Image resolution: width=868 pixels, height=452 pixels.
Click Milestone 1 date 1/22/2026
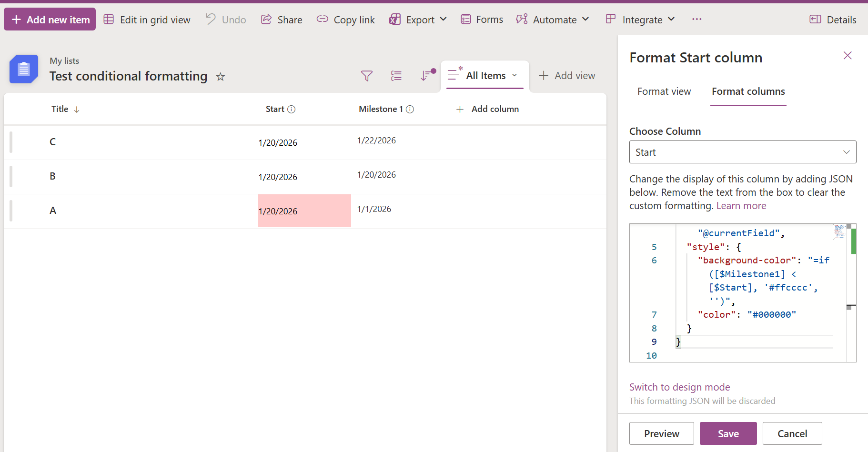(376, 141)
